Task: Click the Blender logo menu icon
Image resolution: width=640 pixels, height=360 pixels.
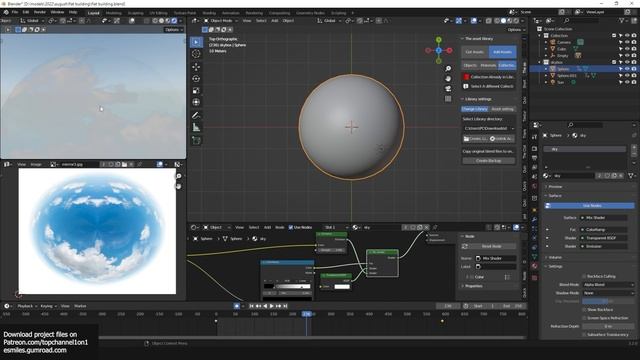Action: [6, 12]
